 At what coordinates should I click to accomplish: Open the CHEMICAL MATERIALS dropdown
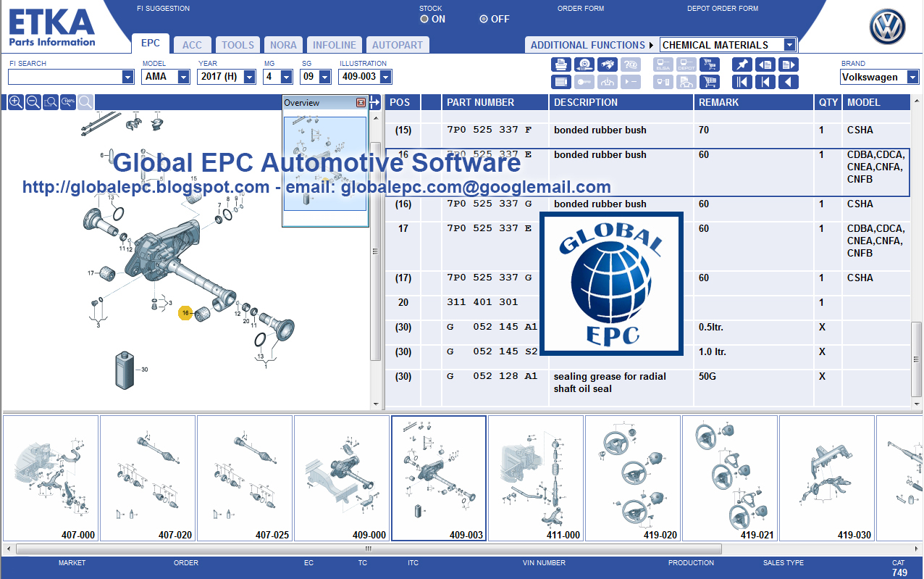click(x=789, y=45)
